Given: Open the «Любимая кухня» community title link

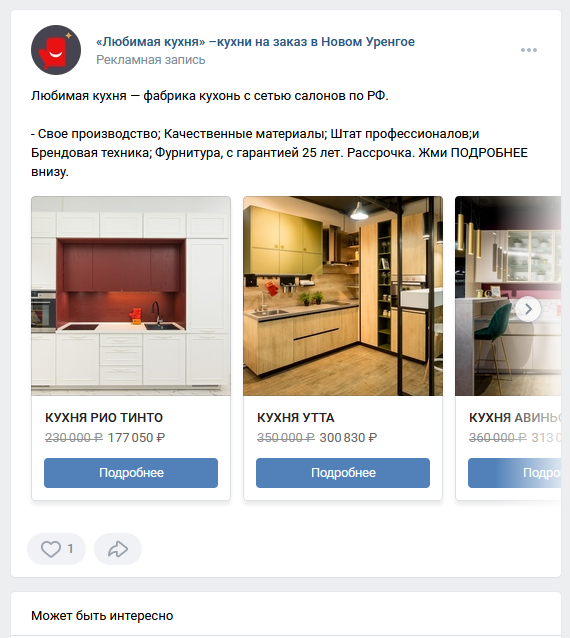Looking at the screenshot, I should pos(255,42).
